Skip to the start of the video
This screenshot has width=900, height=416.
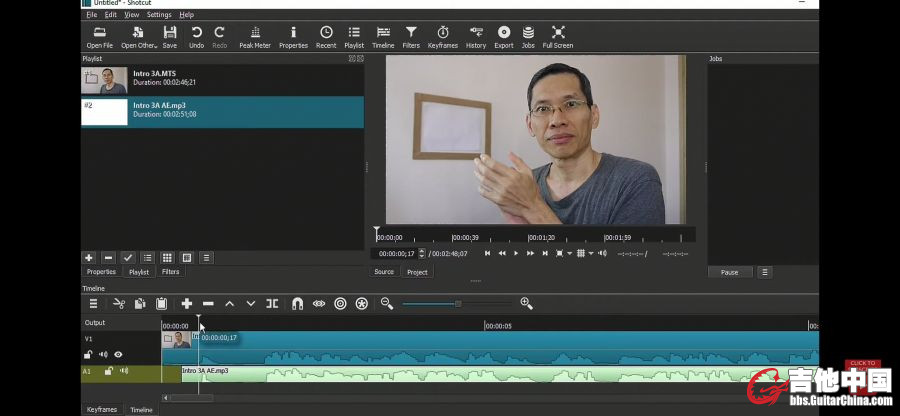[x=487, y=253]
